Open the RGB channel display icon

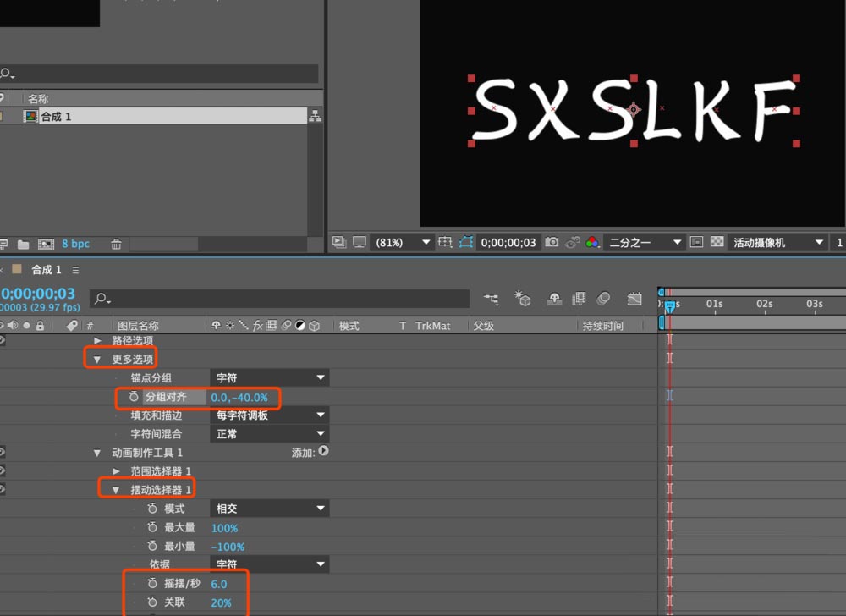[592, 242]
